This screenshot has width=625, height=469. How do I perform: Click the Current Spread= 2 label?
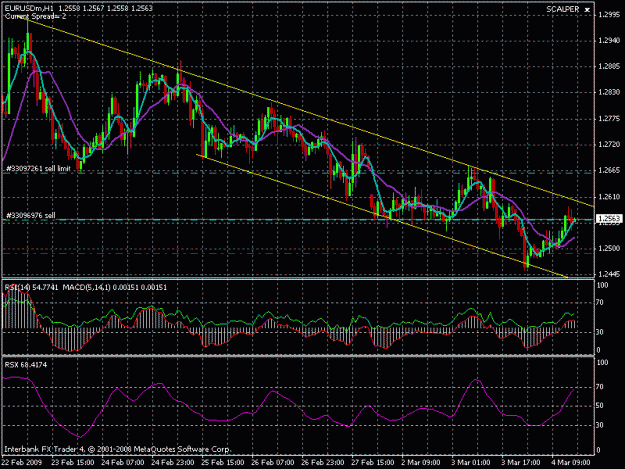(x=35, y=16)
